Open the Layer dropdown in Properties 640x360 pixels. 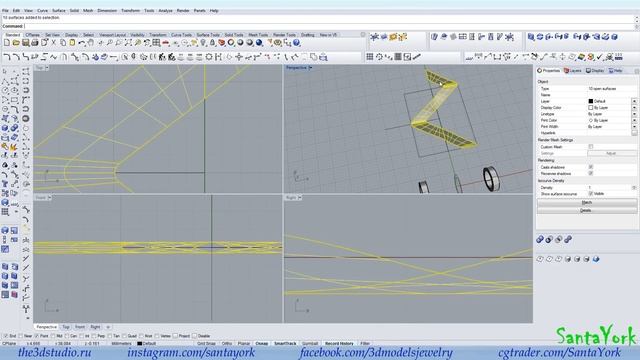coord(634,101)
